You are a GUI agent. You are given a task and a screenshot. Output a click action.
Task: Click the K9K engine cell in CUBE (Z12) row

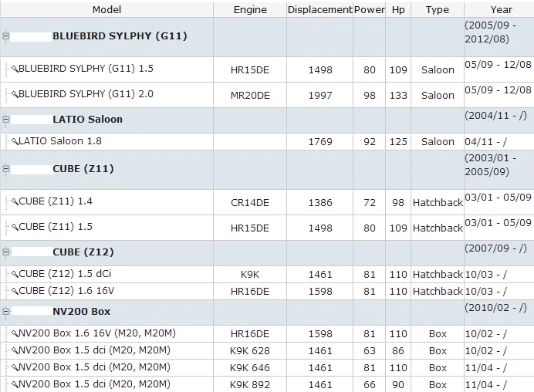click(250, 275)
